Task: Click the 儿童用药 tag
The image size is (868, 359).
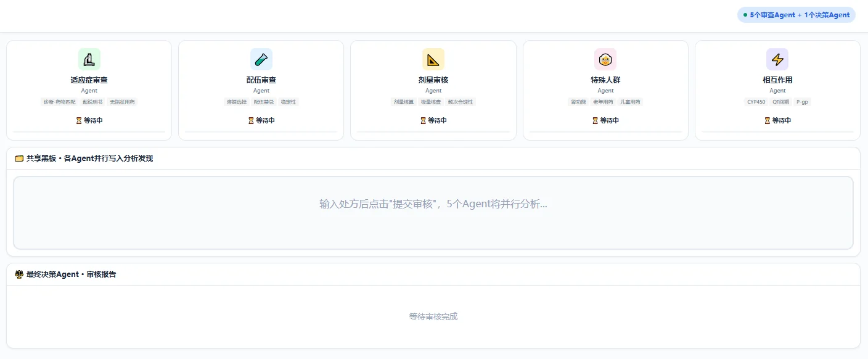Action: pyautogui.click(x=630, y=102)
